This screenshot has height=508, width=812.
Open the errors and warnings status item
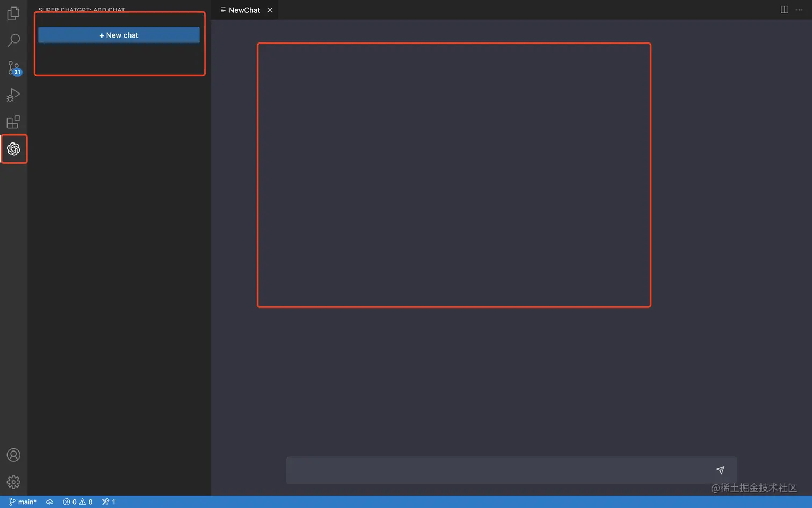(x=78, y=502)
